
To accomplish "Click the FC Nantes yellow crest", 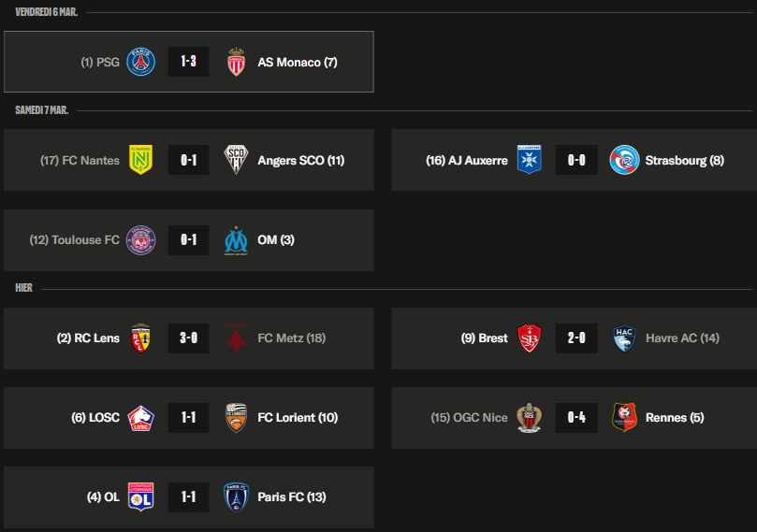I will click(x=141, y=160).
